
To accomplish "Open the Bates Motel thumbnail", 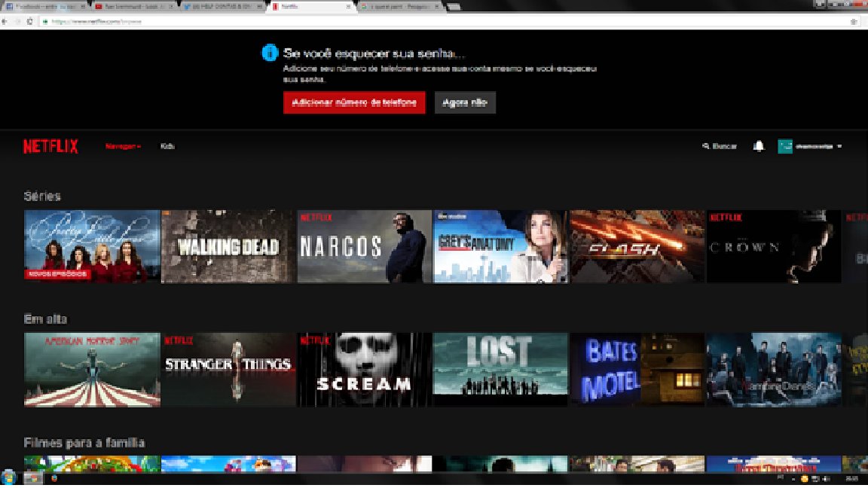I will (637, 370).
